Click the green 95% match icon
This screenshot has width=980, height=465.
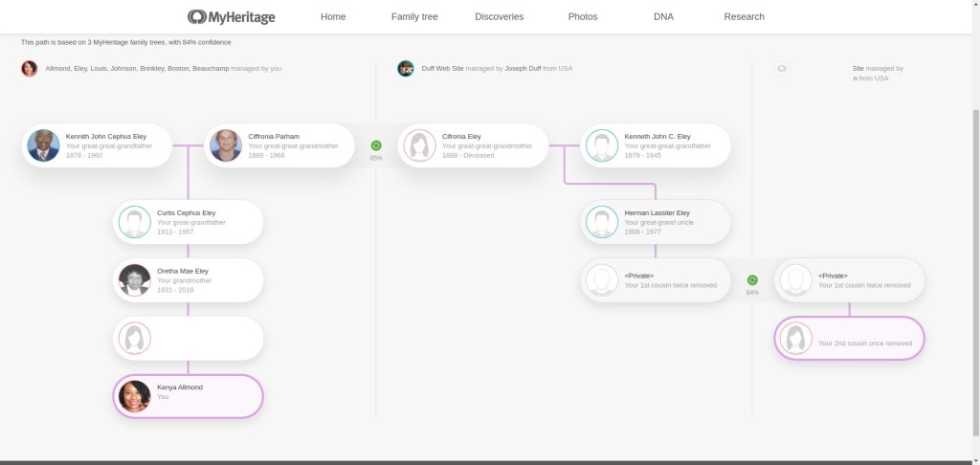pyautogui.click(x=376, y=145)
